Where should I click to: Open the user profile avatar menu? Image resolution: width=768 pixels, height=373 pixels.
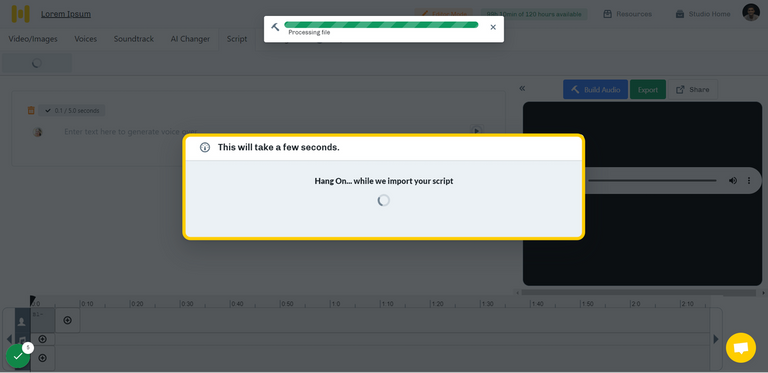point(751,13)
